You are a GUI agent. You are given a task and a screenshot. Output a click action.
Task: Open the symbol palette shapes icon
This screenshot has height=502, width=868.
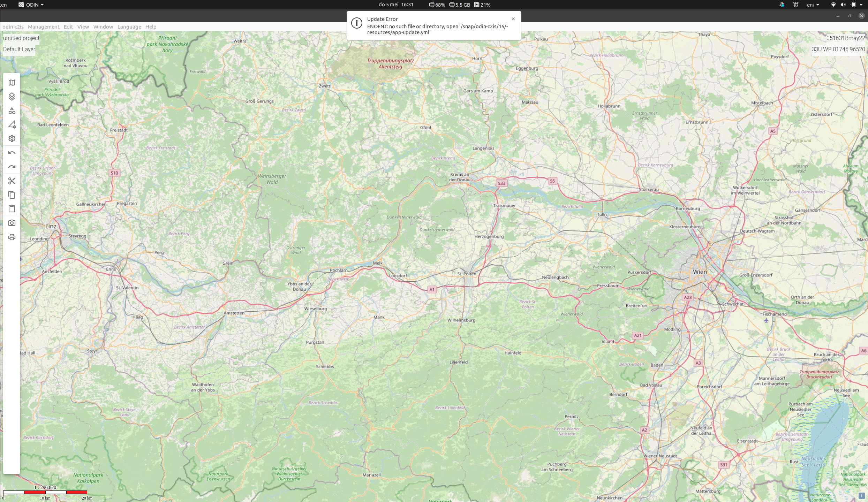pos(12,111)
